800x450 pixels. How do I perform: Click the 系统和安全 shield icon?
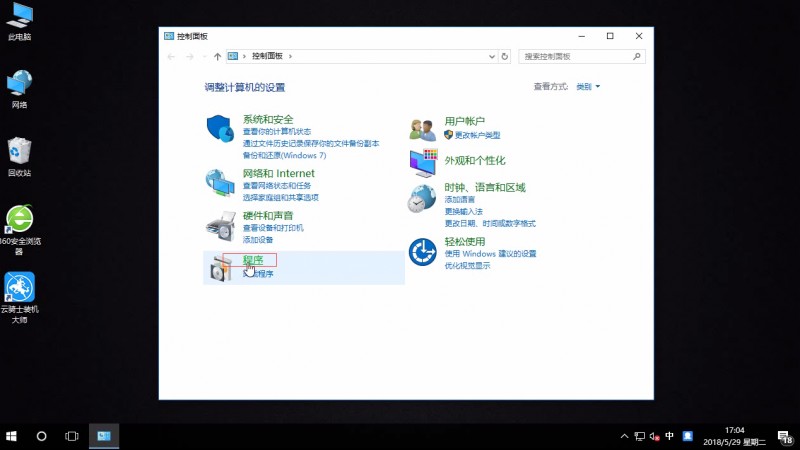[220, 129]
